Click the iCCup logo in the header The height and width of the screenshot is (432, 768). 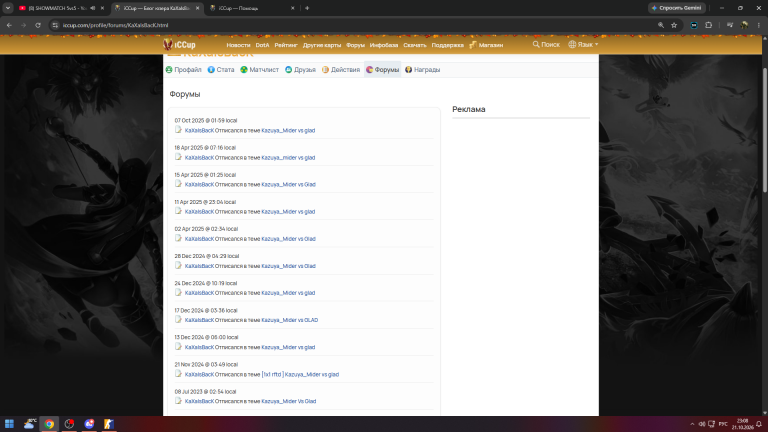[x=179, y=45]
